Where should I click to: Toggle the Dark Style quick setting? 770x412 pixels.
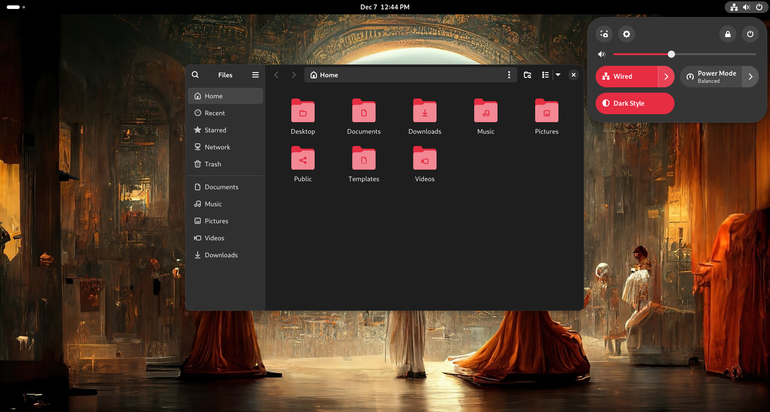pos(635,104)
